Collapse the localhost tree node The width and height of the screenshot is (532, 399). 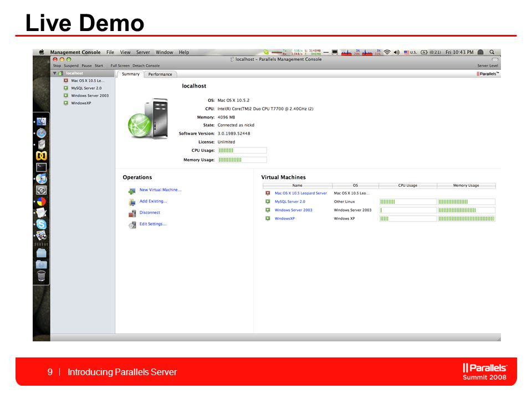coord(54,73)
